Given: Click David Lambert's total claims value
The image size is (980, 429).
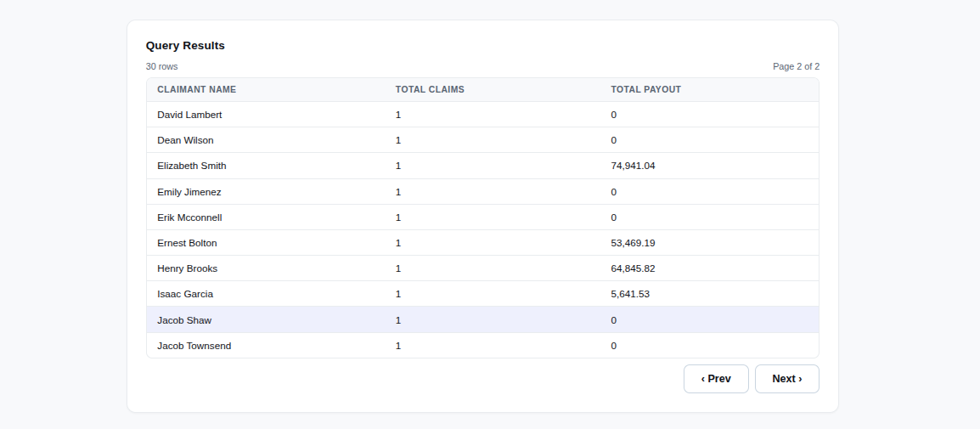Looking at the screenshot, I should (x=398, y=115).
